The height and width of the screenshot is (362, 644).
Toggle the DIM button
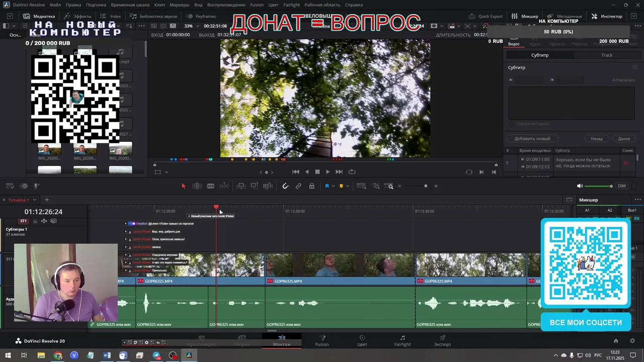coord(622,186)
